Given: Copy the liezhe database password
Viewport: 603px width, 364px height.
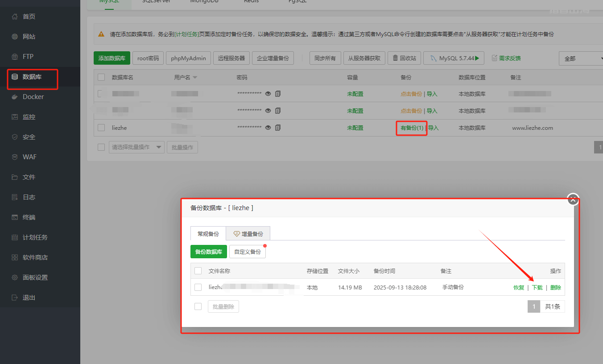Looking at the screenshot, I should [277, 127].
